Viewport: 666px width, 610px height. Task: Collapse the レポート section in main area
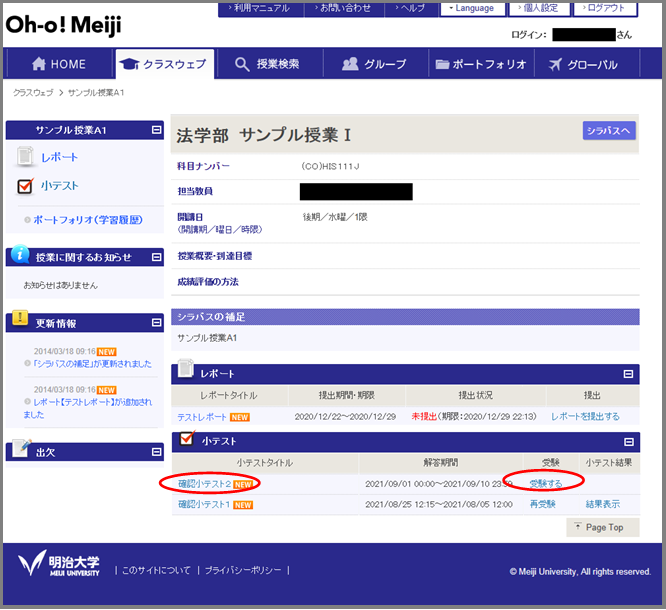(x=628, y=374)
